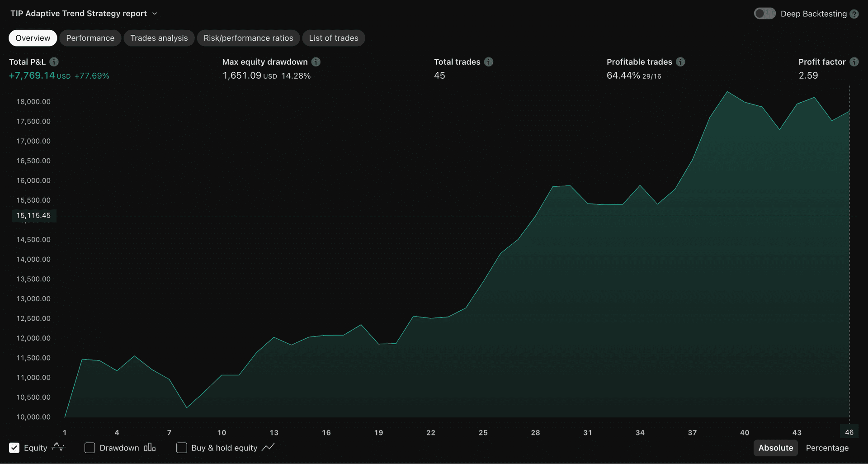Viewport: 868px width, 464px height.
Task: Click the Total trades info icon
Action: click(488, 62)
